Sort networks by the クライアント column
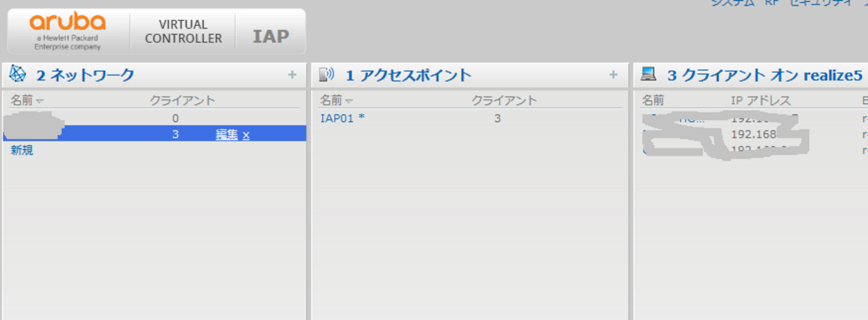This screenshot has height=320, width=868. point(182,101)
